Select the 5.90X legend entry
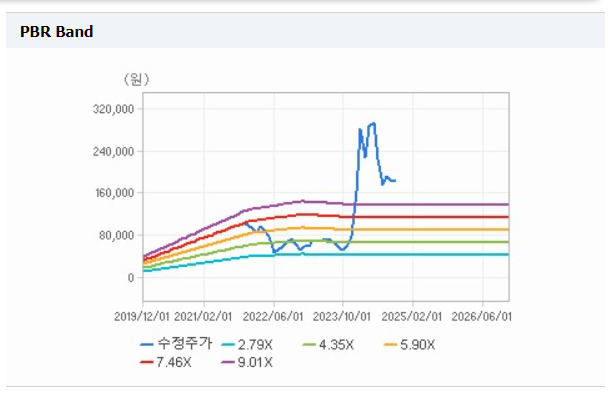This screenshot has height=398, width=615. click(x=409, y=345)
